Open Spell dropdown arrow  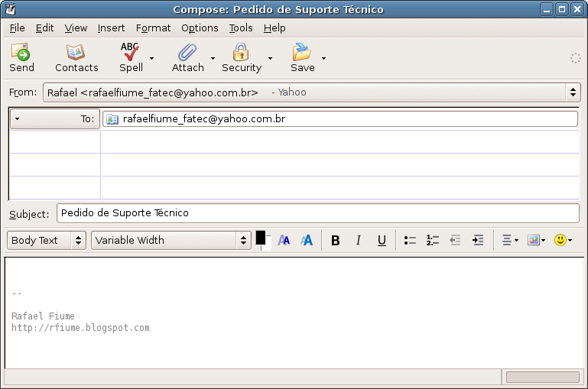[151, 58]
